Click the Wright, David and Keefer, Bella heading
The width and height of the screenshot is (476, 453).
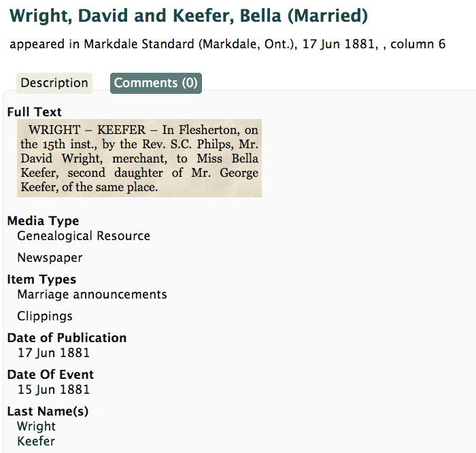click(x=189, y=16)
